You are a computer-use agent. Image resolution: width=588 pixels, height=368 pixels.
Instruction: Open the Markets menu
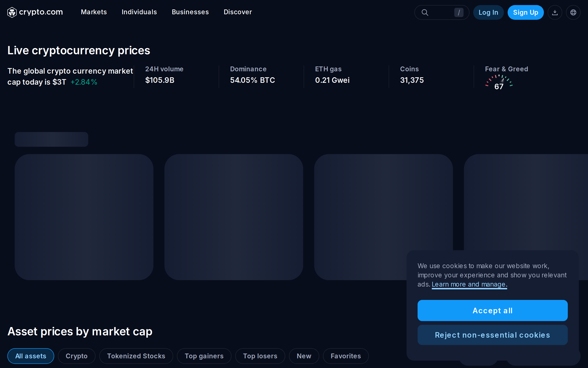[x=94, y=12]
